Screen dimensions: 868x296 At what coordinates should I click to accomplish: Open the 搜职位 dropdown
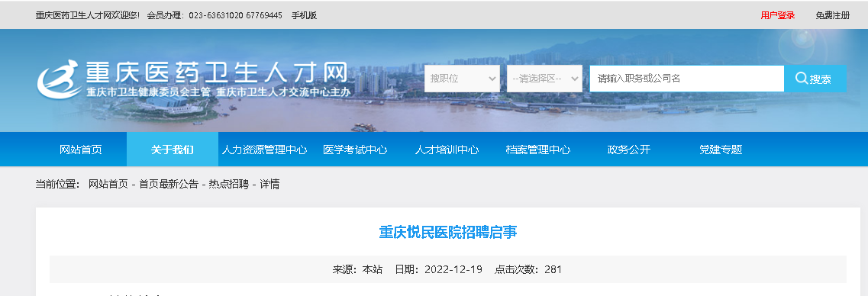(462, 79)
